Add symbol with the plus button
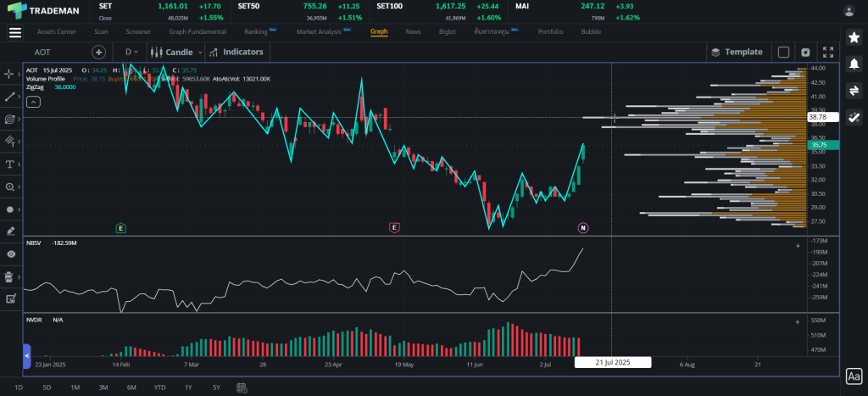 (98, 52)
